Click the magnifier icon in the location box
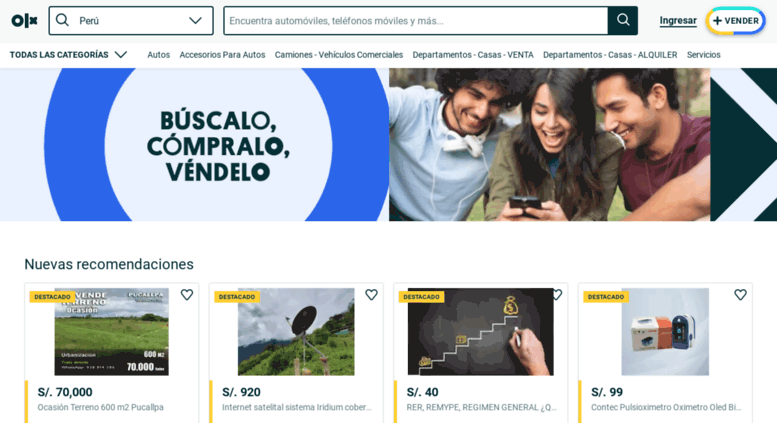The width and height of the screenshot is (777, 423). pos(62,20)
